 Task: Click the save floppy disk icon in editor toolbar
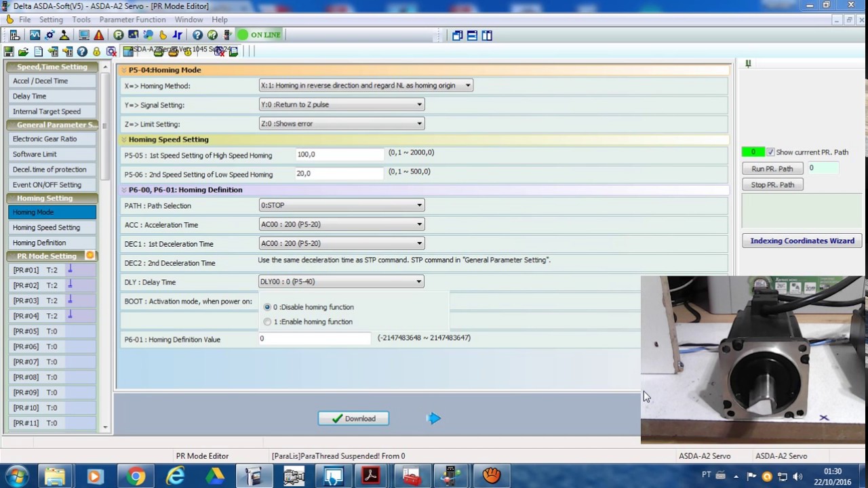click(x=9, y=52)
